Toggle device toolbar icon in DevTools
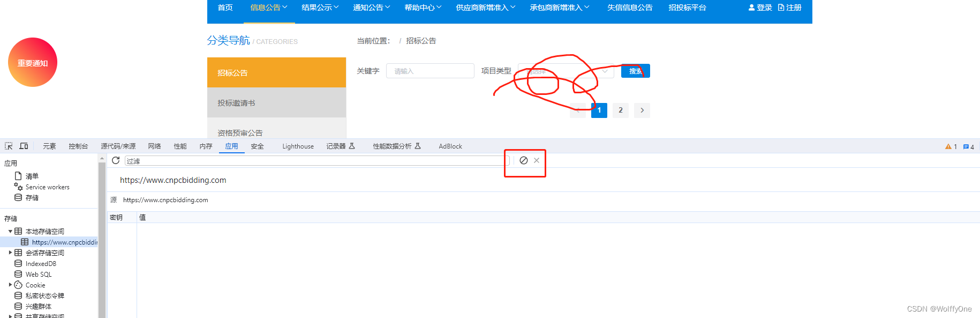Image resolution: width=980 pixels, height=318 pixels. pos(24,146)
